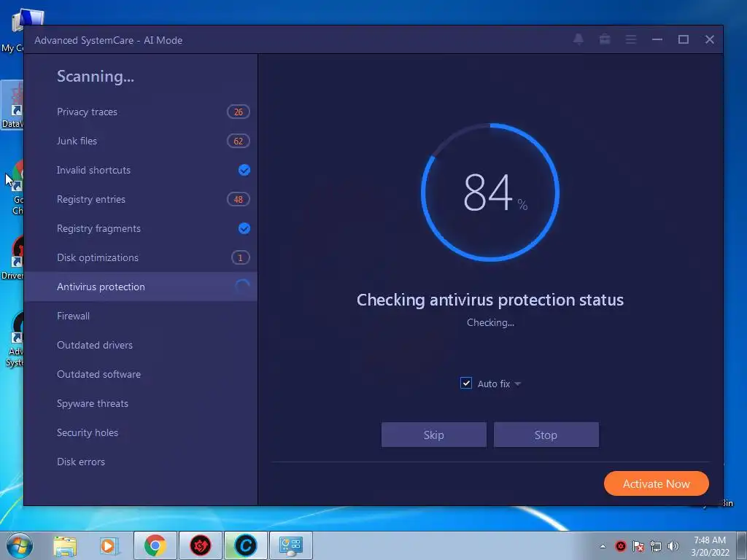Maximize the Advanced SystemCare window
Screen dimensions: 747x560
(x=683, y=39)
